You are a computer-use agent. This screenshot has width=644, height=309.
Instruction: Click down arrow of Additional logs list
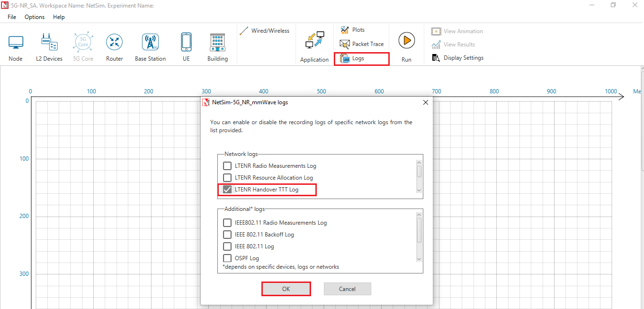[419, 259]
